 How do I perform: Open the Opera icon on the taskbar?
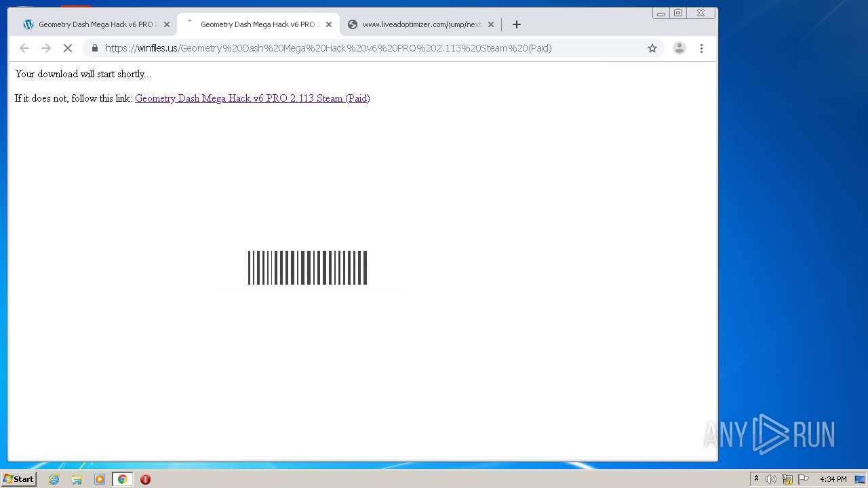[x=145, y=479]
